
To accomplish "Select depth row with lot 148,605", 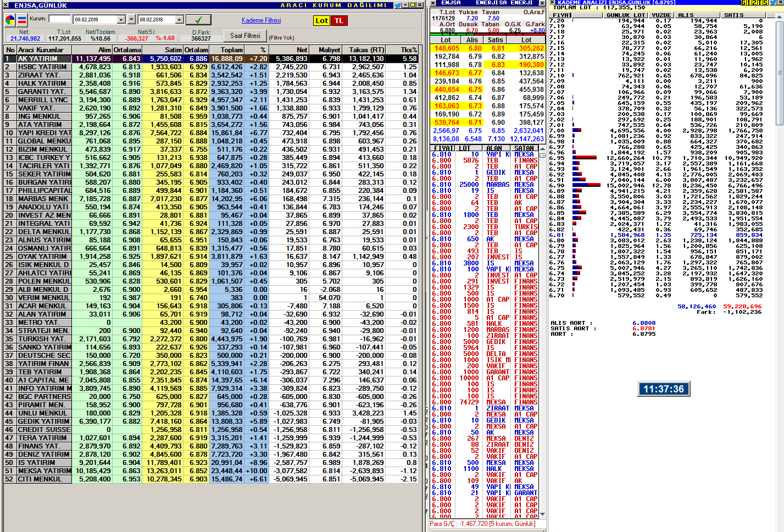I will point(487,48).
